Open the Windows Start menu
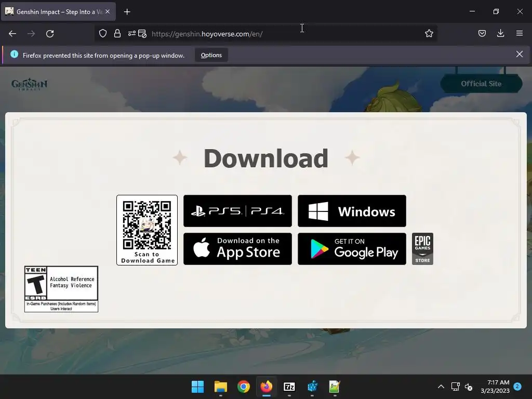The width and height of the screenshot is (532, 399). pos(197,387)
